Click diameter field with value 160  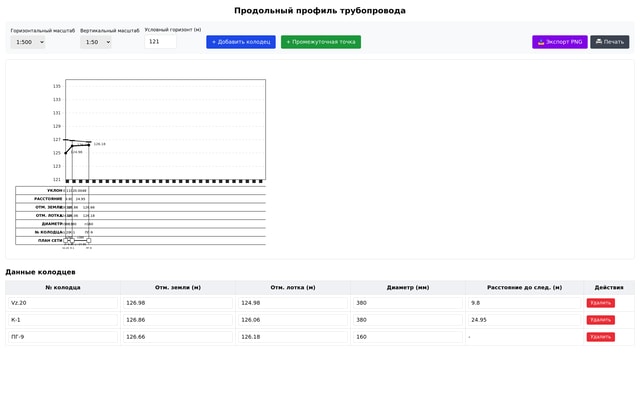pyautogui.click(x=407, y=337)
